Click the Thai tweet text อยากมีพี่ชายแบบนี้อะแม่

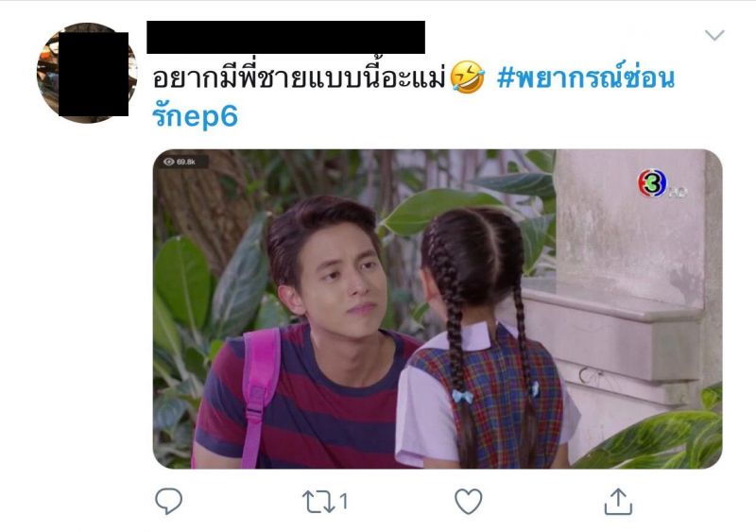coord(299,77)
